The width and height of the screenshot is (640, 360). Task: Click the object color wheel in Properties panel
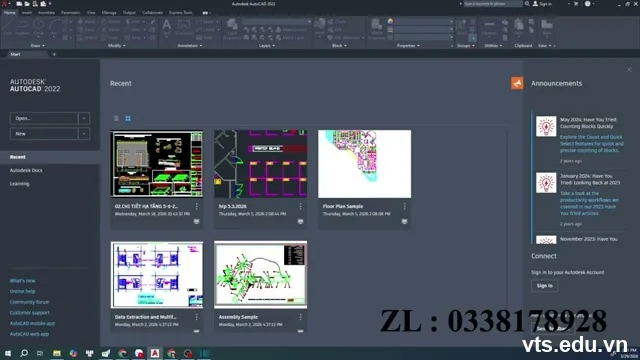pyautogui.click(x=390, y=21)
